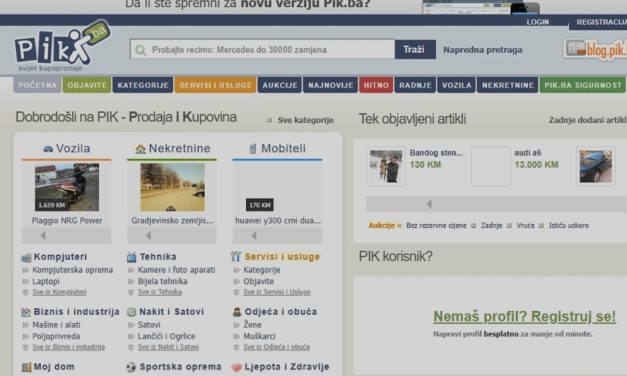This screenshot has width=627, height=376.
Task: Open Laptopi subcategory
Action: coord(46,281)
